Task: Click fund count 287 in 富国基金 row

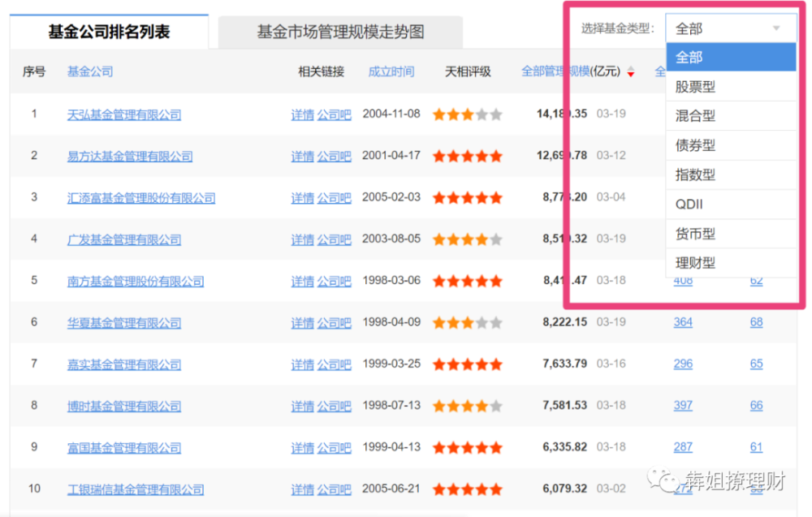Action: pos(683,446)
